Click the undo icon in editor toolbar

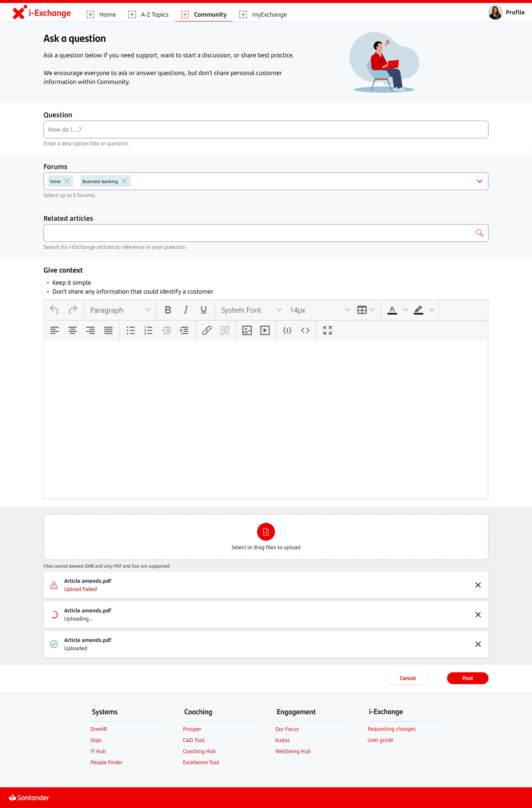(54, 310)
